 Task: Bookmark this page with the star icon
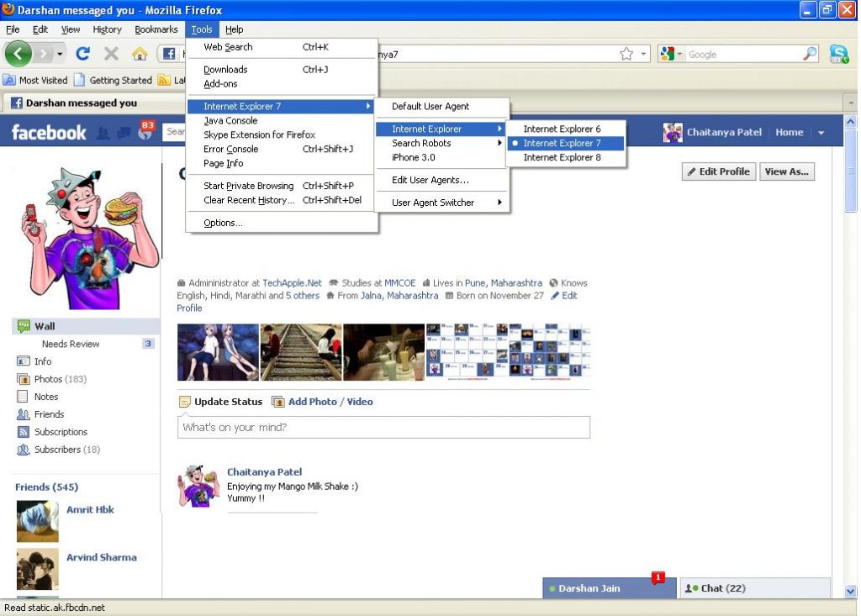[x=626, y=54]
